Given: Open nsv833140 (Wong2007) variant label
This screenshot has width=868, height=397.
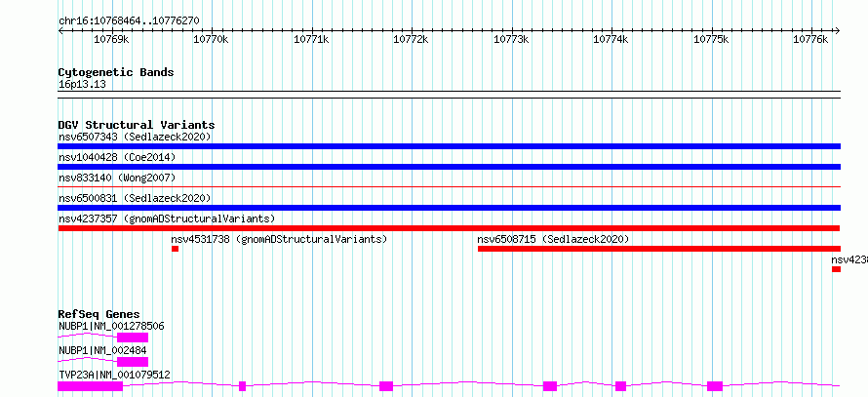Looking at the screenshot, I should [117, 178].
